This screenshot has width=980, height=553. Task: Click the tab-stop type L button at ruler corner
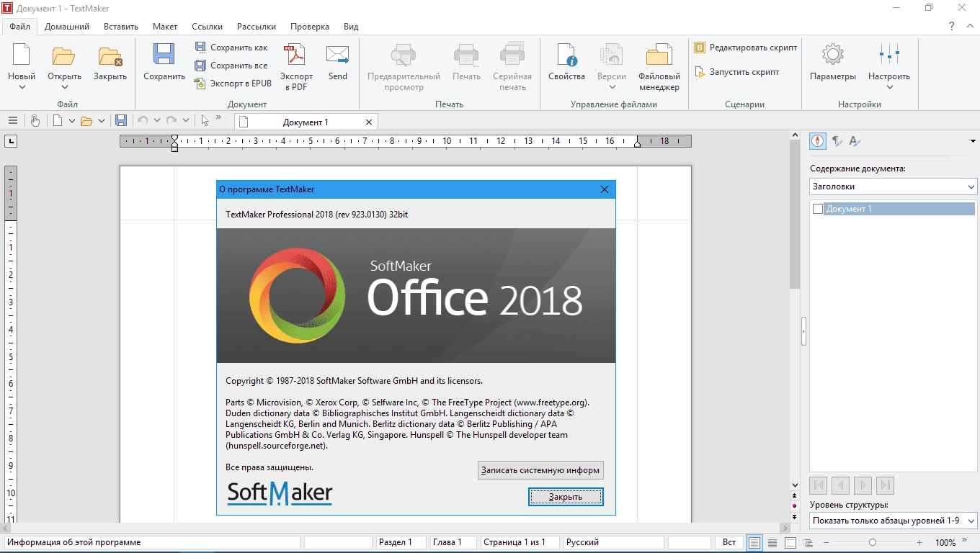tap(11, 141)
